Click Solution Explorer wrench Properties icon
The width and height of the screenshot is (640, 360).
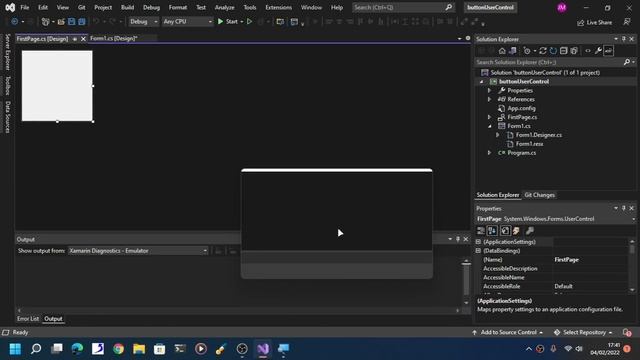[x=598, y=51]
